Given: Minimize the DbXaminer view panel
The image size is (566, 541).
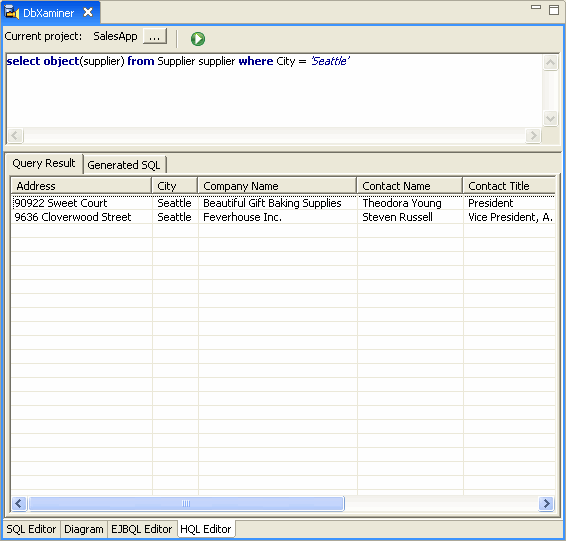Looking at the screenshot, I should click(x=536, y=7).
